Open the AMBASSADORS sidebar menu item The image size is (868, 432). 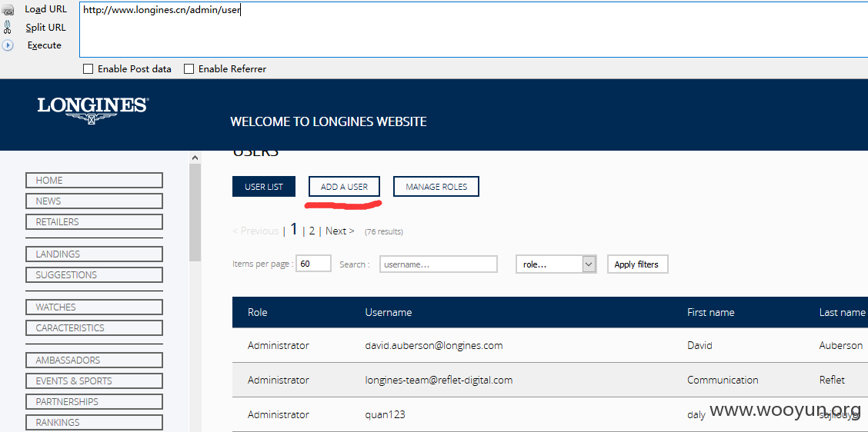94,360
